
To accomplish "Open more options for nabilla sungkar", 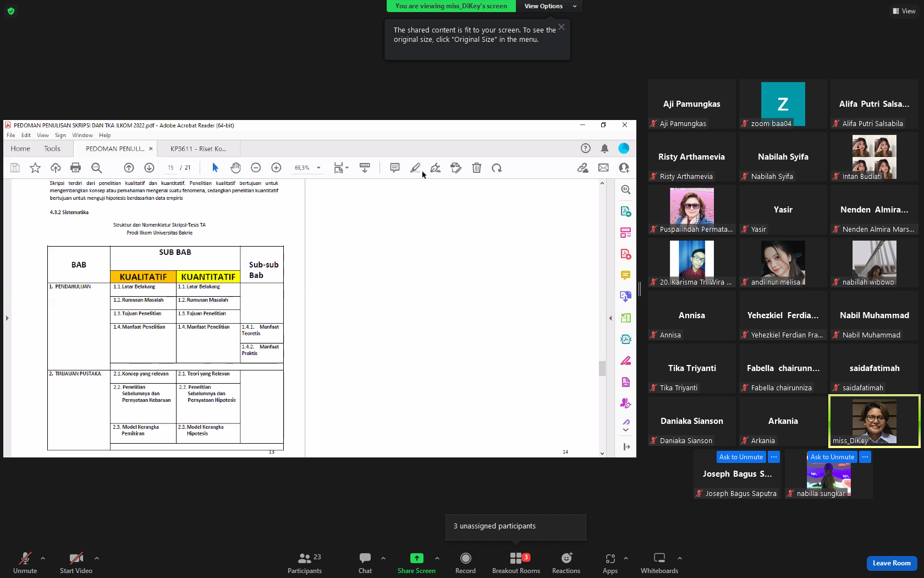I will click(x=865, y=457).
